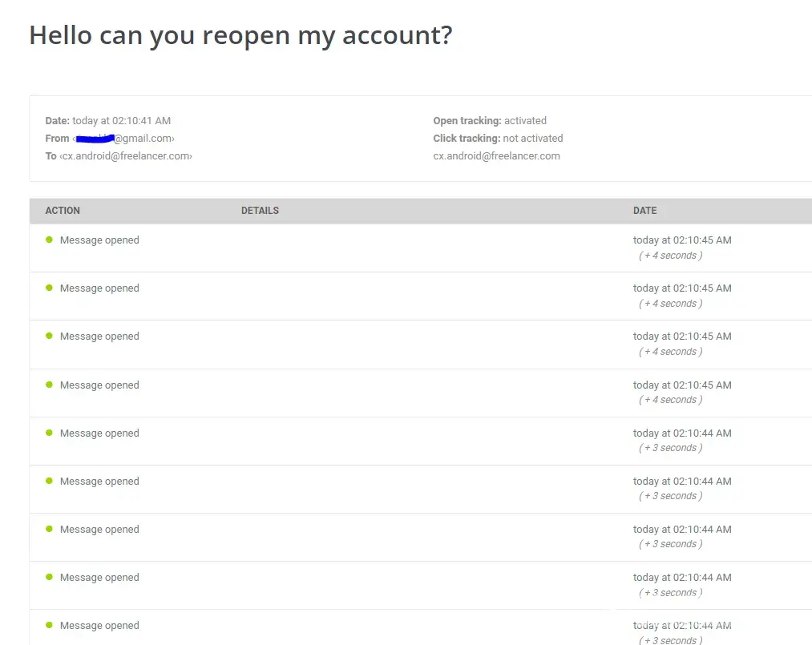Click the freelancer.com address below Click tracking
This screenshot has height=645, width=812.
tap(496, 156)
